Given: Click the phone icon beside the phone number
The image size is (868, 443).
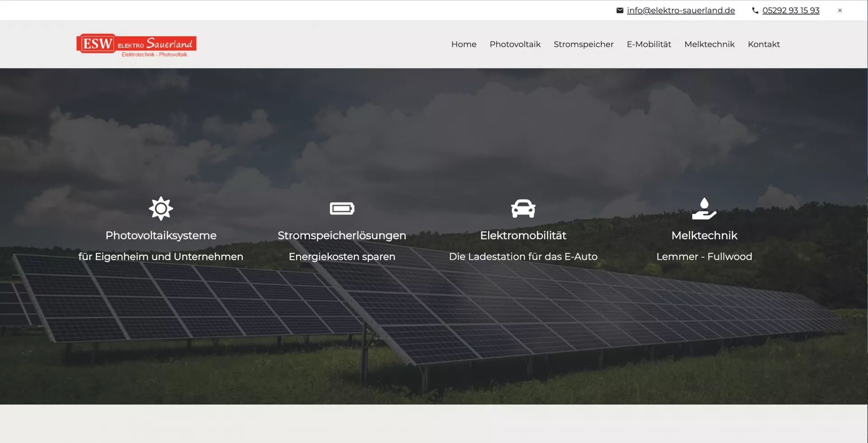Looking at the screenshot, I should click(x=755, y=10).
